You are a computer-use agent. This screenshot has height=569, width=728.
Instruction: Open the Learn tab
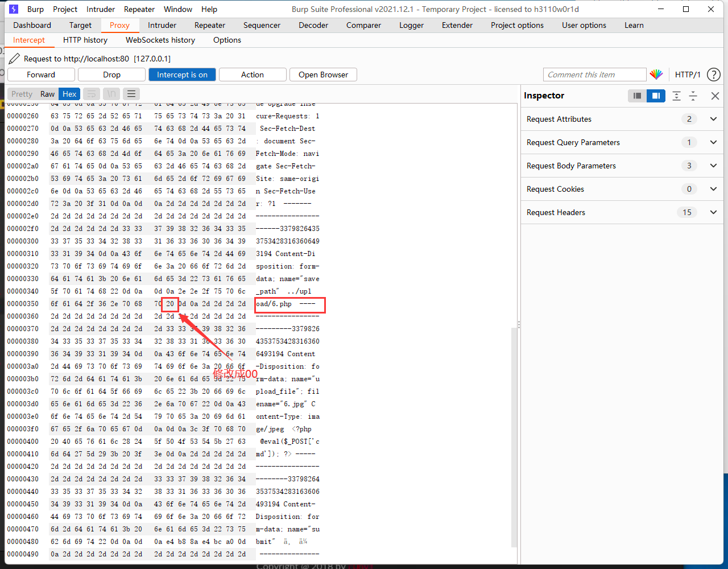(x=634, y=25)
